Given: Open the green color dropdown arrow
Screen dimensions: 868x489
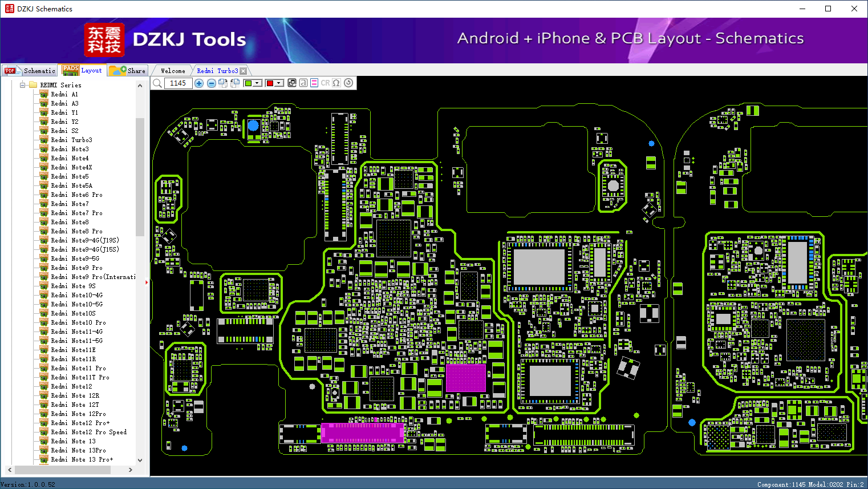Looking at the screenshot, I should coord(257,83).
